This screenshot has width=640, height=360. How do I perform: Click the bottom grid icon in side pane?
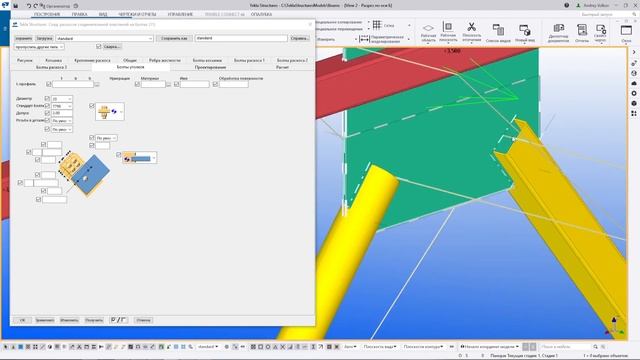point(634,113)
